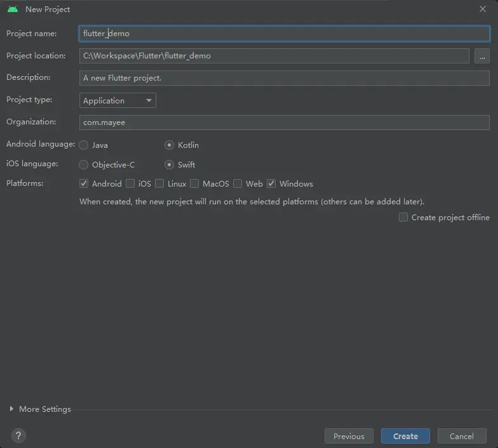Choose Swift for iOS language
The height and width of the screenshot is (448, 498).
coord(170,165)
